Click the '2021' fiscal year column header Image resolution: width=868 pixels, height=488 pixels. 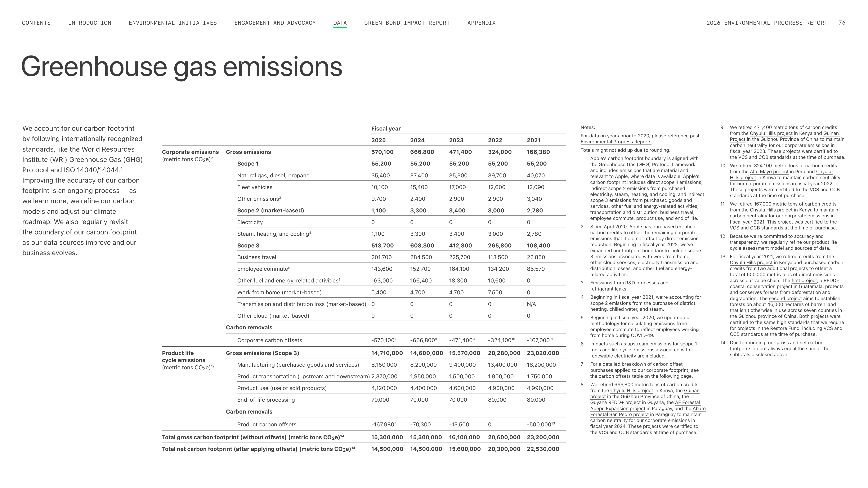click(533, 140)
